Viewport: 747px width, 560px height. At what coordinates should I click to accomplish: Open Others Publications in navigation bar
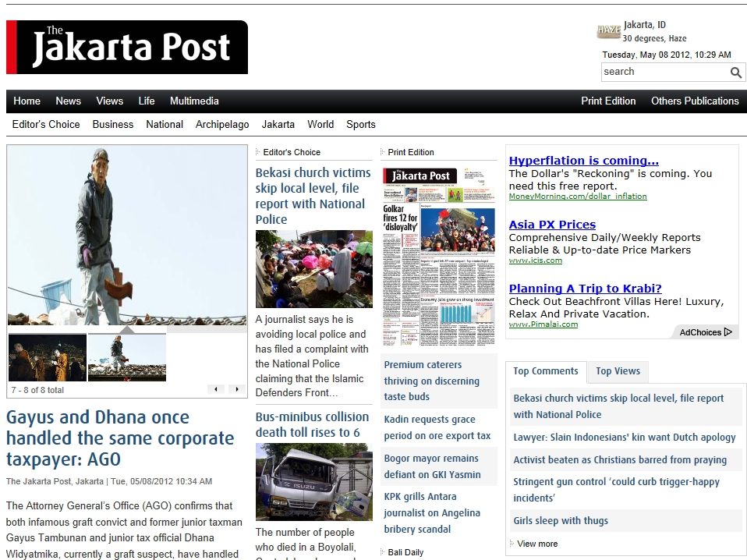[x=695, y=101]
